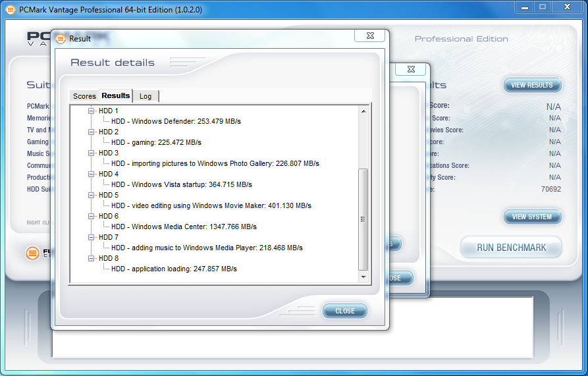Click the CLOSE button in Result details
Viewport: 588px width, 376px height.
[345, 311]
